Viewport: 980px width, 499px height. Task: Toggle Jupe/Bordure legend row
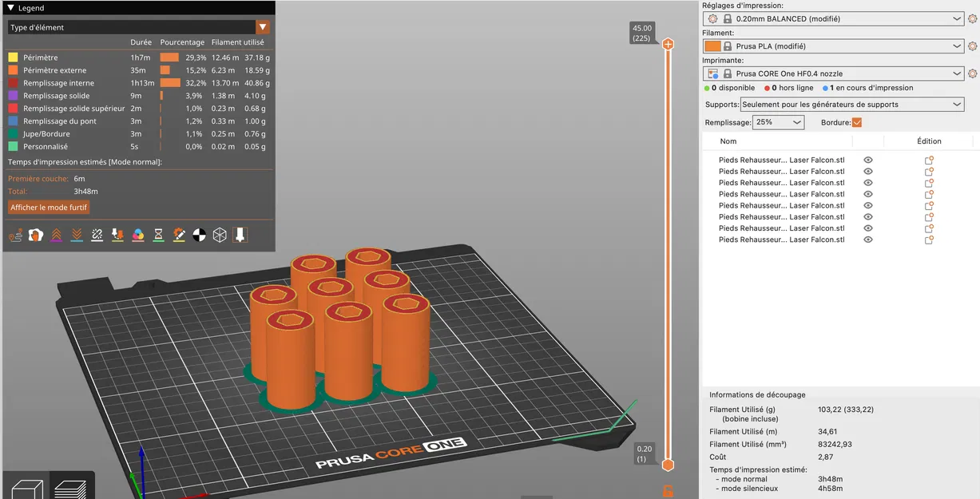pyautogui.click(x=139, y=134)
